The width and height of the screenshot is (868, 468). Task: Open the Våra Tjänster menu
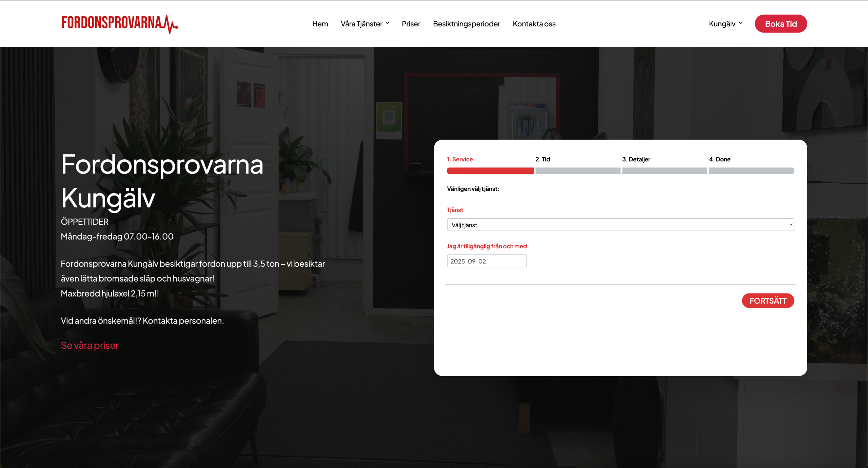click(x=361, y=24)
